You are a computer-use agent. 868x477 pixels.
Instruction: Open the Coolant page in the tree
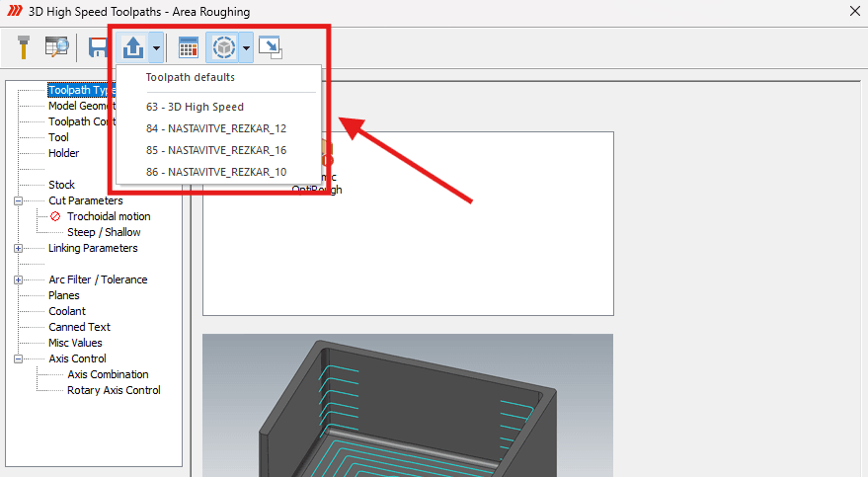click(67, 311)
